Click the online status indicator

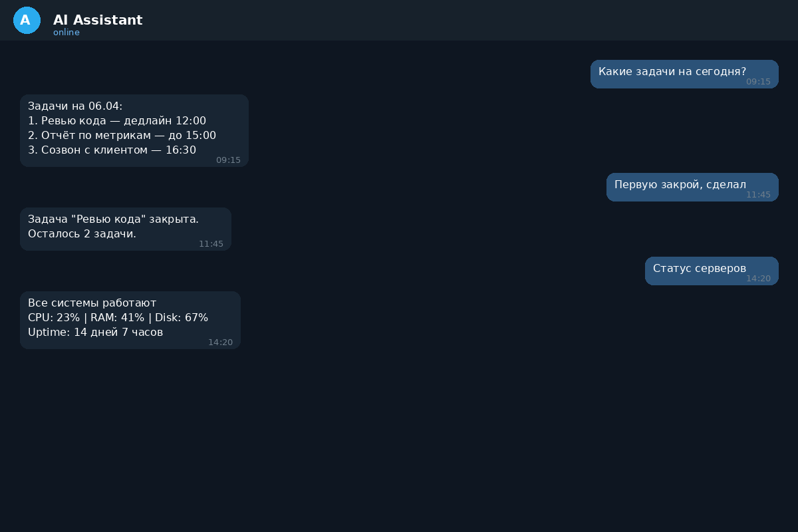point(66,32)
